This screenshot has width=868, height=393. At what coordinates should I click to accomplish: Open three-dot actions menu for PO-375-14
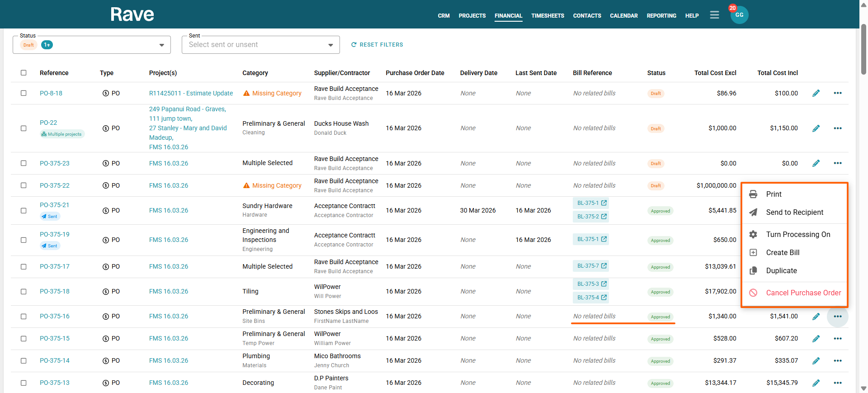(x=837, y=361)
